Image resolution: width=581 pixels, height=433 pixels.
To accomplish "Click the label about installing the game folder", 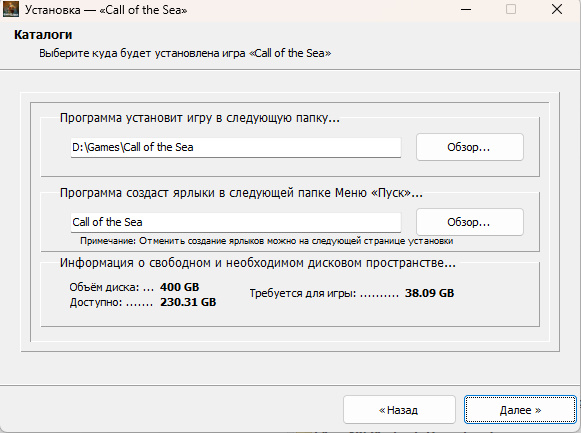I will coord(200,118).
